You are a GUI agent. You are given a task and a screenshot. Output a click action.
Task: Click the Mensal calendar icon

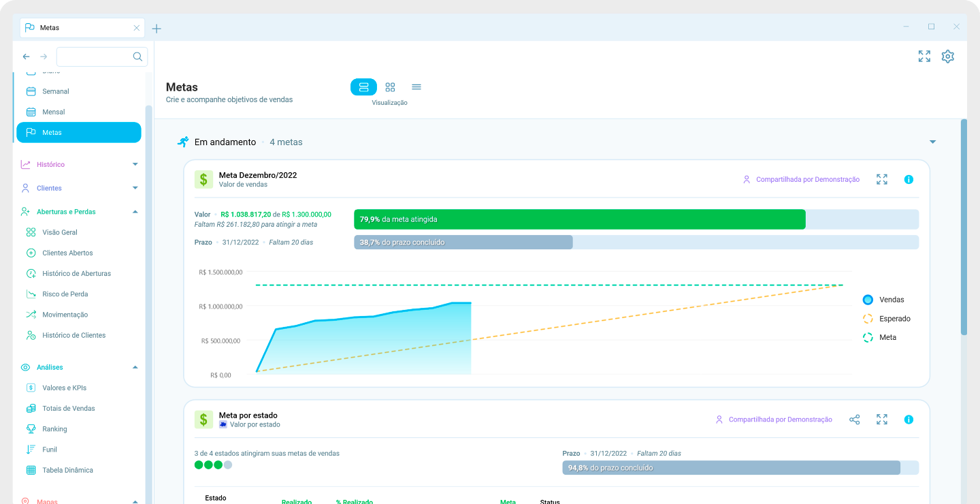(31, 112)
